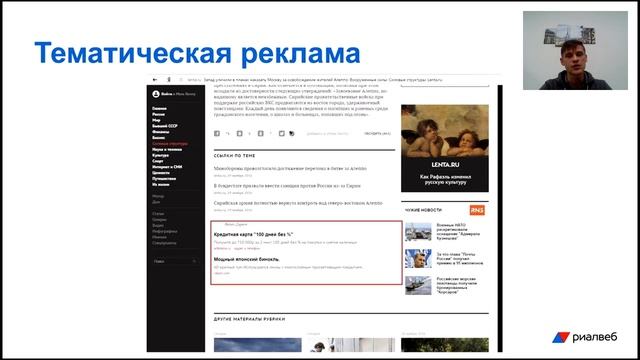
Task: Open the Спорт sidebar section
Action: [158, 161]
